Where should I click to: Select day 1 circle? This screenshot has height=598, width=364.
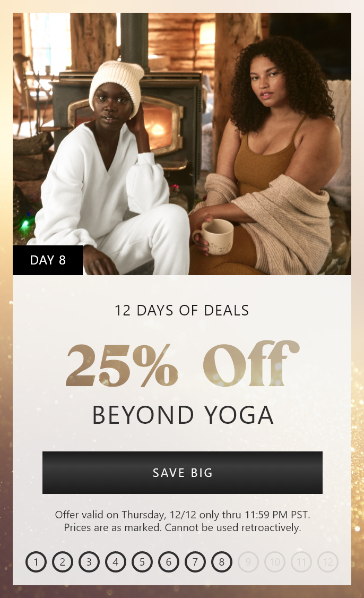pyautogui.click(x=36, y=562)
